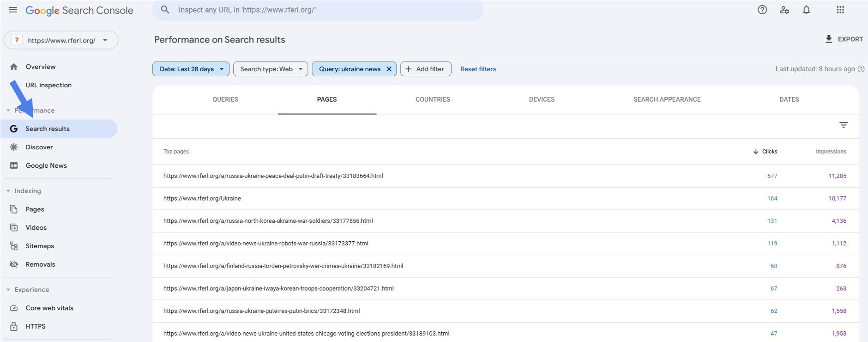This screenshot has width=868, height=342.
Task: Click Reset filters link
Action: point(478,69)
